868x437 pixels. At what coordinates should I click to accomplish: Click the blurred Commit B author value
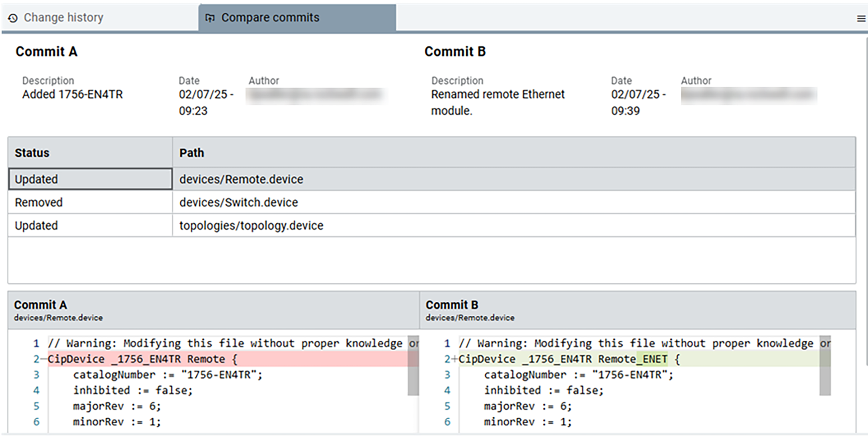(749, 95)
